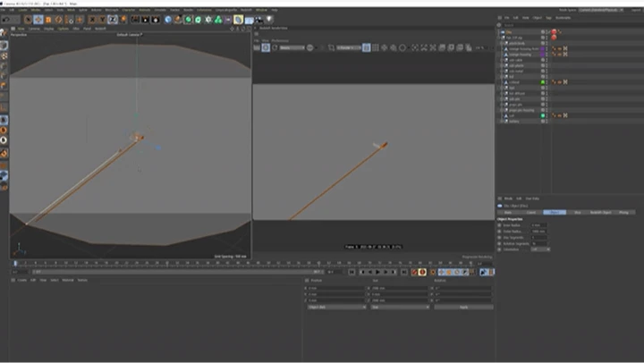Select the Spline Pen icon
The height and width of the screenshot is (363, 644).
[x=178, y=20]
